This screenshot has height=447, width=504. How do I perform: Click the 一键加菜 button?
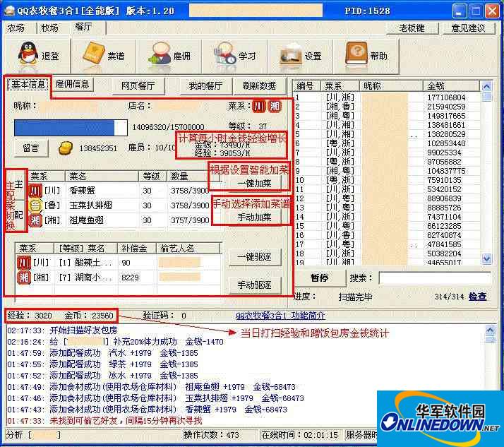(x=254, y=184)
